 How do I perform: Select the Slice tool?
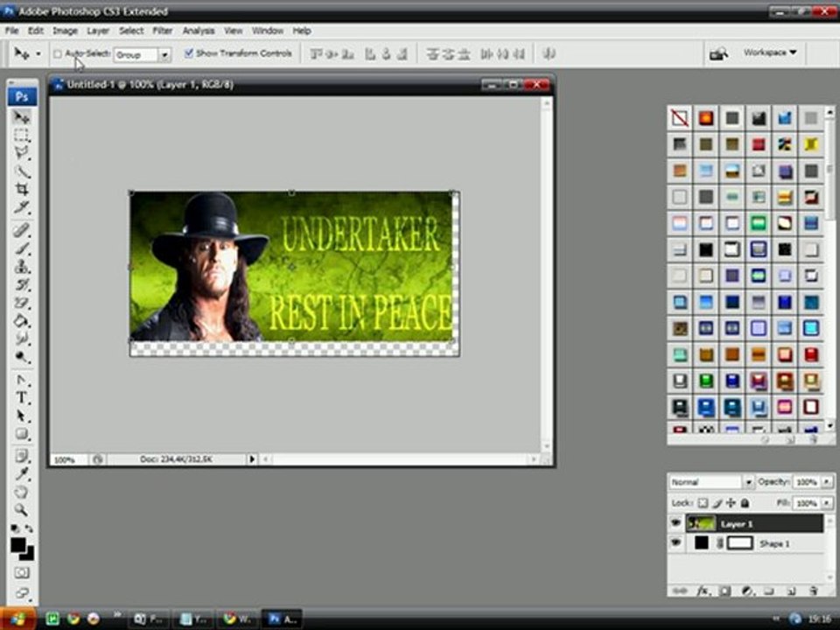coord(21,207)
